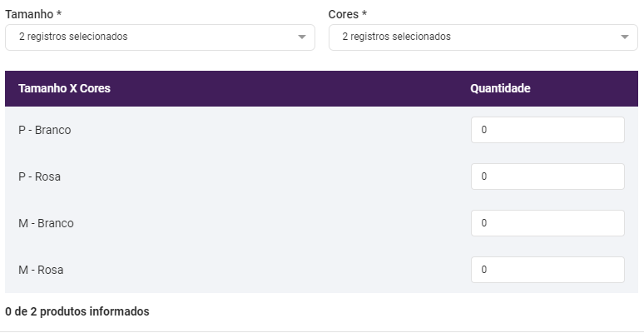This screenshot has height=333, width=644.
Task: Click the empty middle of the purple header bar
Action: [291, 88]
